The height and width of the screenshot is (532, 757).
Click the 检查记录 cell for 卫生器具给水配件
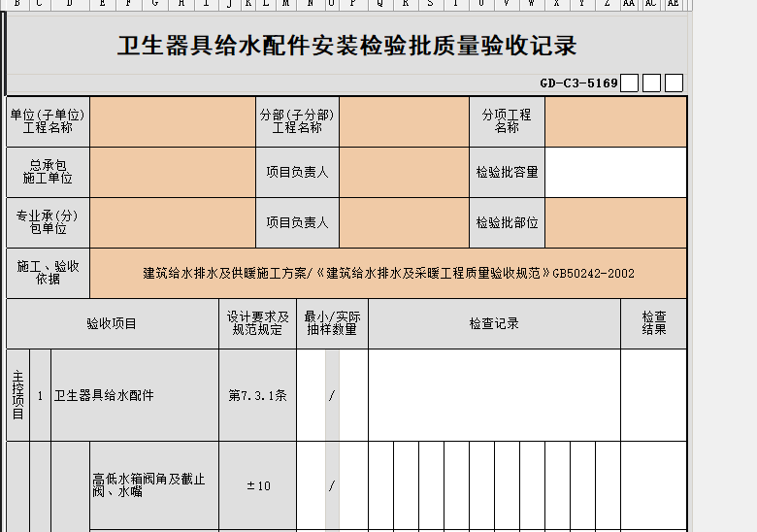pos(494,395)
